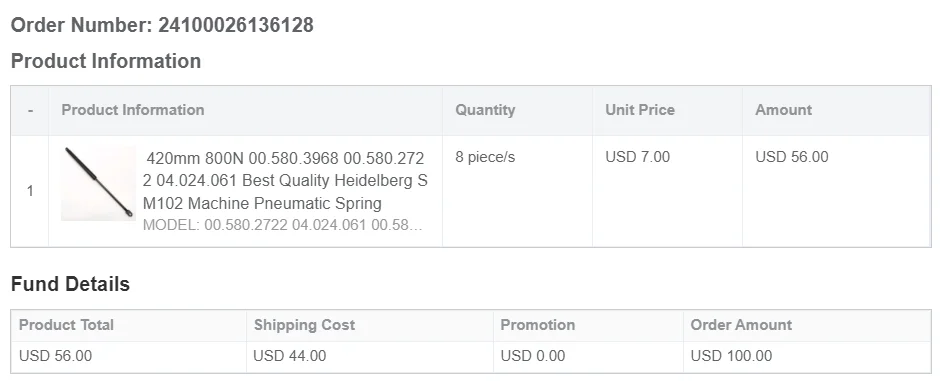Select the USD 7.00 unit price cell
The height and width of the screenshot is (381, 949).
pyautogui.click(x=637, y=157)
